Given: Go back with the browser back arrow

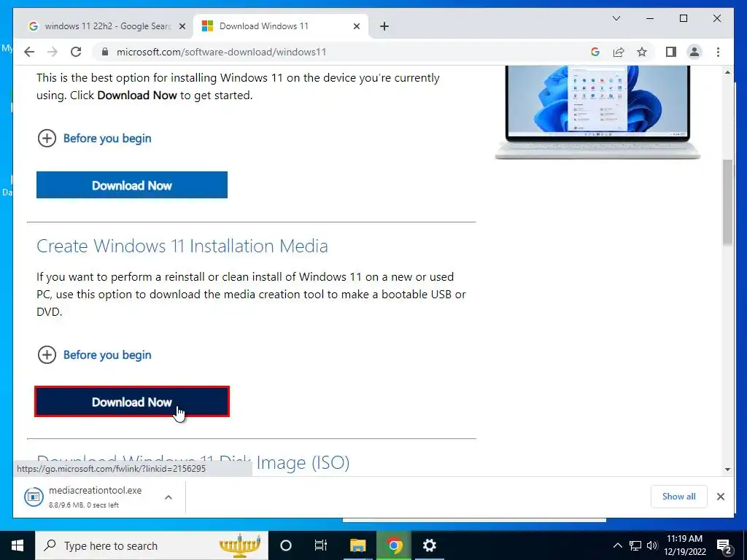Looking at the screenshot, I should pyautogui.click(x=29, y=52).
